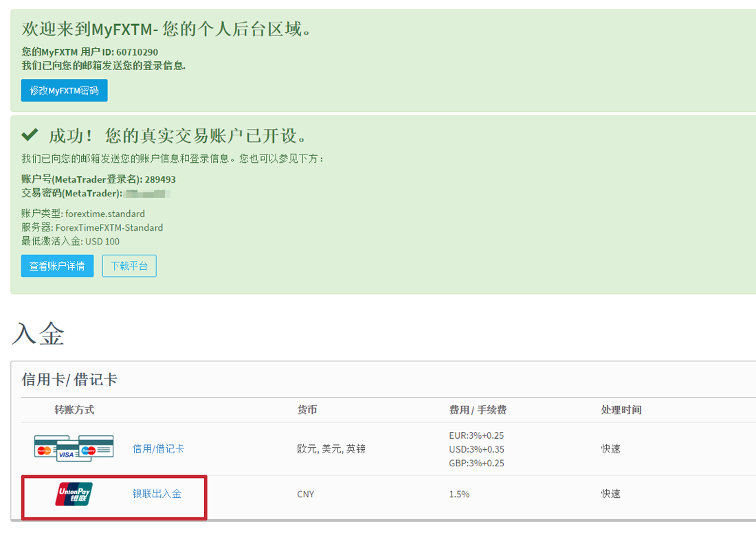Screen dimensions: 756x535
Task: Click the 修改MyFXTM密码 button
Action: coord(64,91)
